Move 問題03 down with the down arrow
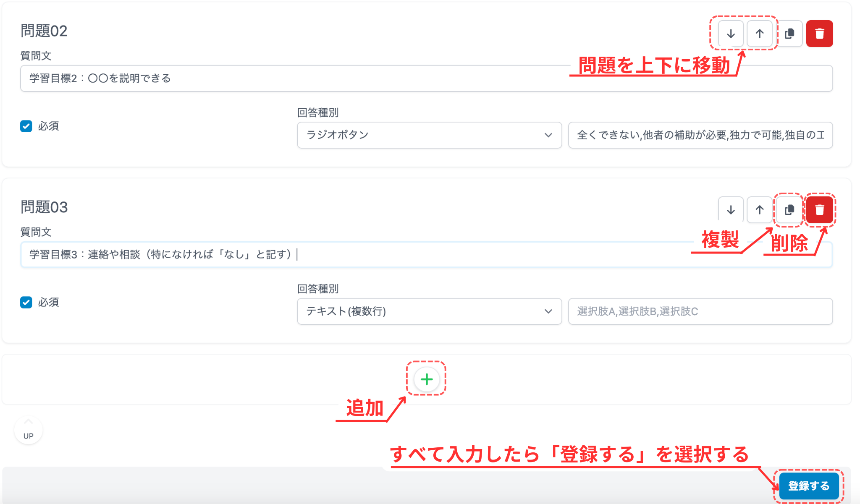Screen dimensions: 860x504 731,210
